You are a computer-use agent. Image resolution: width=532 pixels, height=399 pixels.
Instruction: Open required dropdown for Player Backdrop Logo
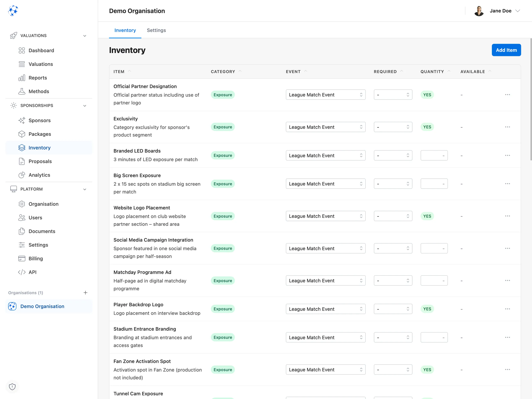click(393, 309)
